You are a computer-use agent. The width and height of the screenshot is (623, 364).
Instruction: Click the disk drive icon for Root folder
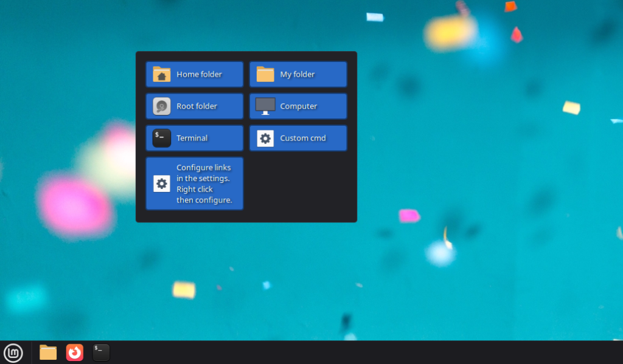(161, 106)
